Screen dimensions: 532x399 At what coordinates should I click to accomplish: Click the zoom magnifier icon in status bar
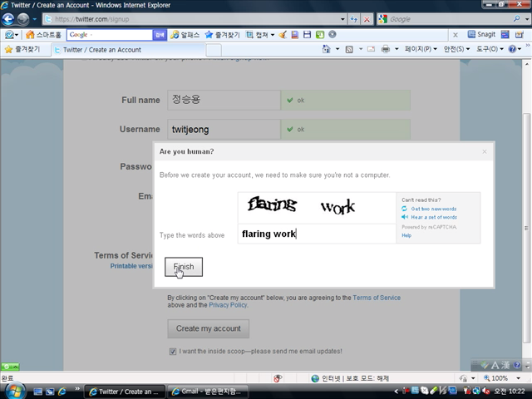coord(486,378)
